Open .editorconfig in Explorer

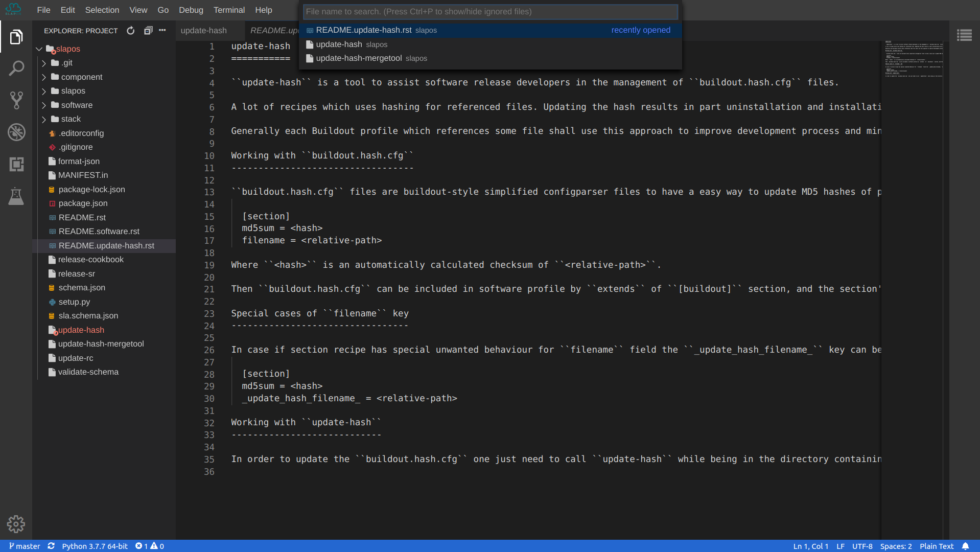pos(104,133)
